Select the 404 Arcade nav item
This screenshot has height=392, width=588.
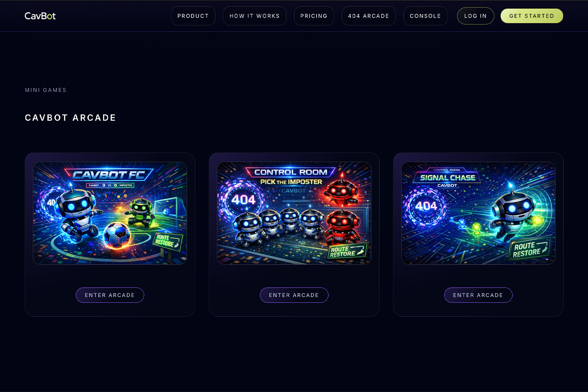point(369,16)
